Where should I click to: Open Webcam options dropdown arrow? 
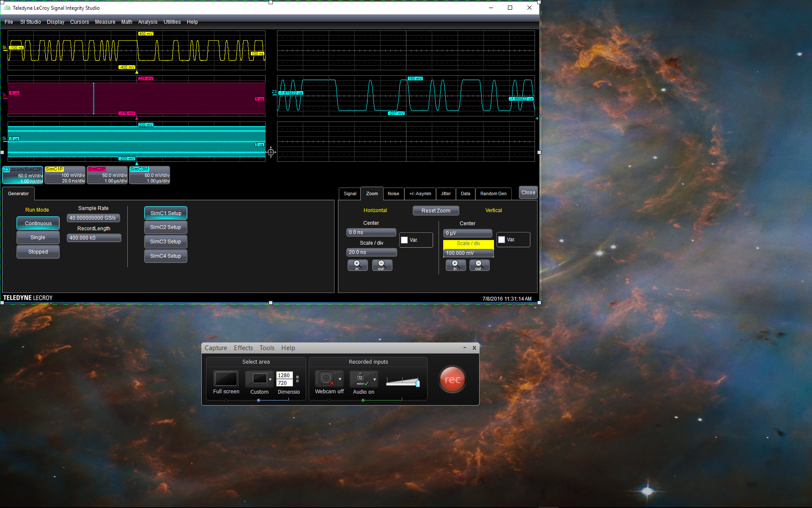tap(340, 379)
